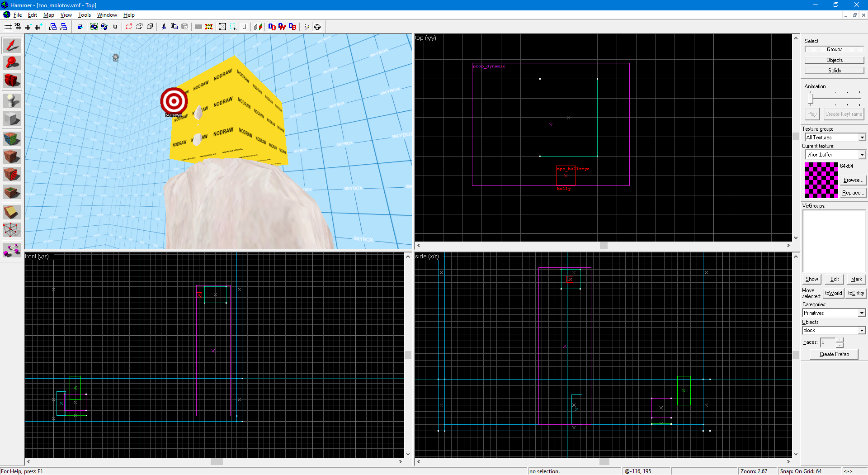Toggle texture lock 'tl' button

point(244,27)
